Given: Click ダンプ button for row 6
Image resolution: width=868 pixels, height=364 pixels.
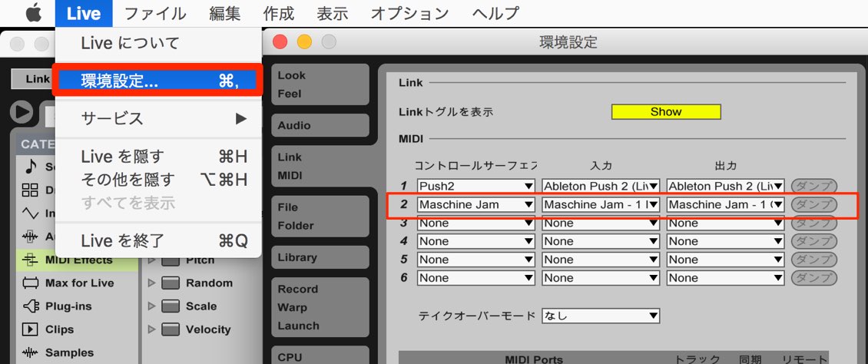Looking at the screenshot, I should [814, 278].
